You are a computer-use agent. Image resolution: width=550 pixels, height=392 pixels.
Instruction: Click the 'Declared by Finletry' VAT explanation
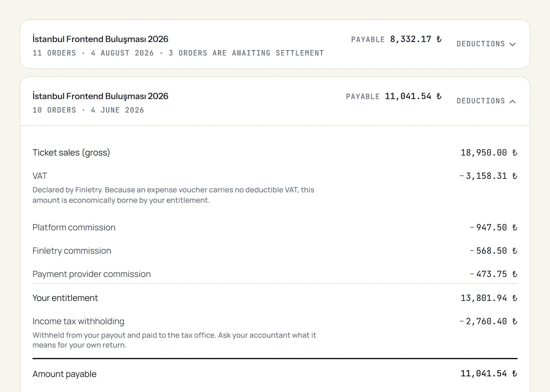[x=173, y=195]
